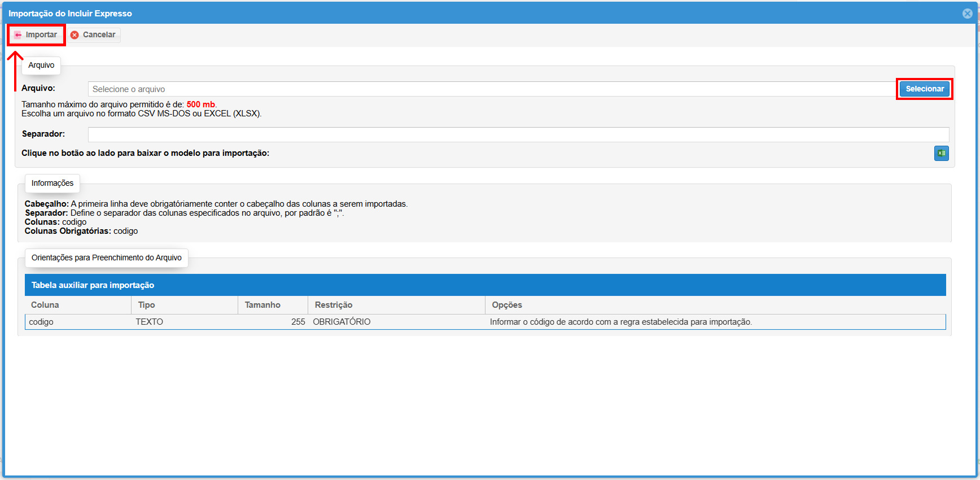This screenshot has width=980, height=480.
Task: Click the 255 size value in the table
Action: [298, 322]
